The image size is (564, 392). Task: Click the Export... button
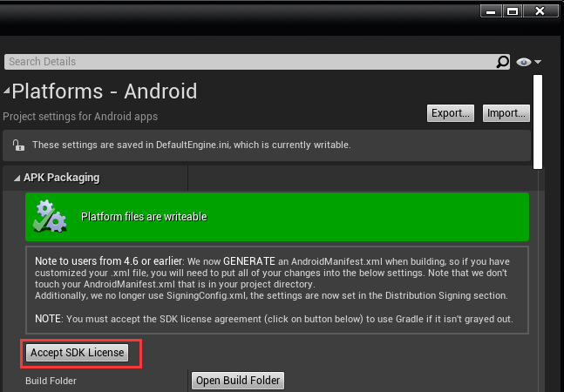[x=451, y=113]
